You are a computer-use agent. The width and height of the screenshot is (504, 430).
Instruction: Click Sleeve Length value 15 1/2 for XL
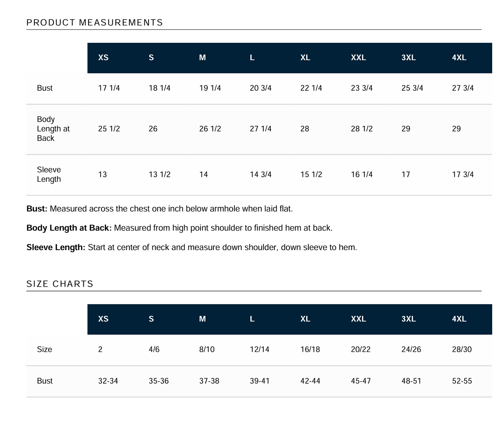[x=311, y=174]
